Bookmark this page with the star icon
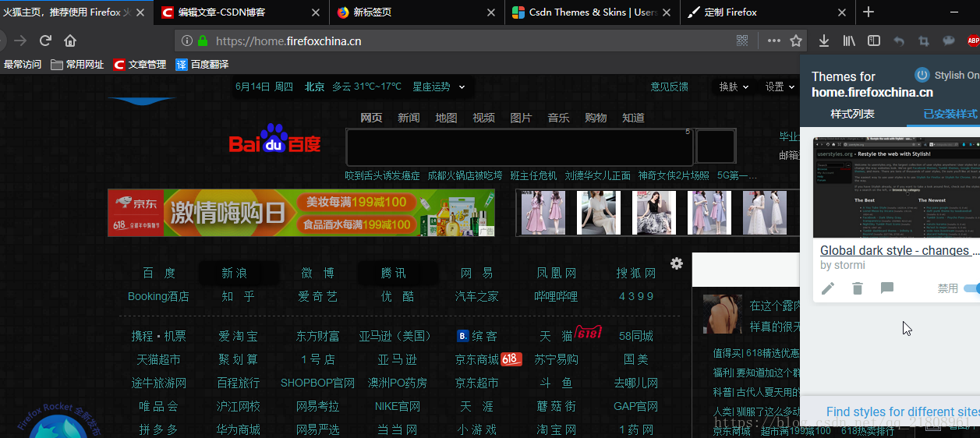 pos(796,41)
